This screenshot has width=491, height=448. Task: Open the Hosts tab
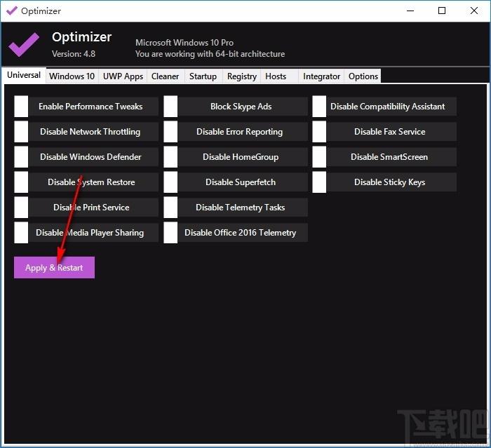(279, 76)
